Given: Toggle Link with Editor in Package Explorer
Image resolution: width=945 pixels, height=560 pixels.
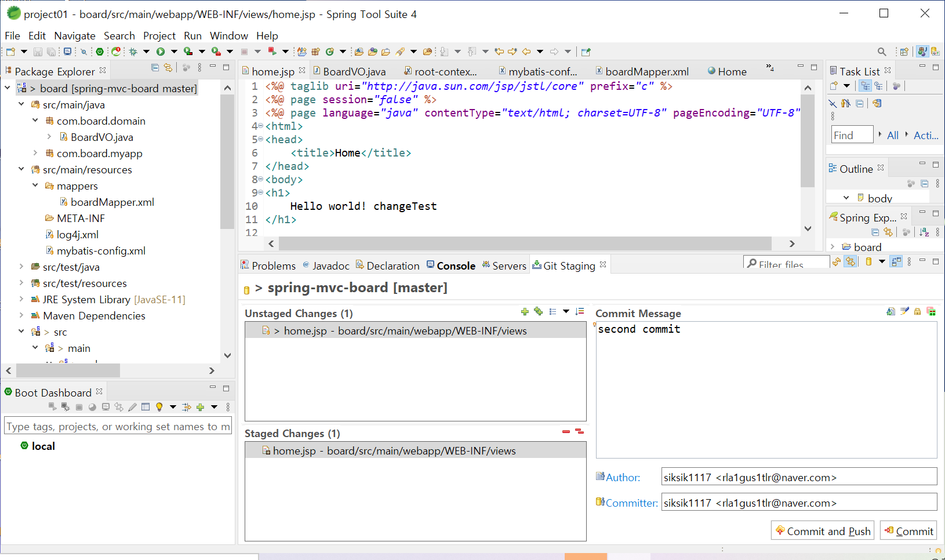Looking at the screenshot, I should click(x=168, y=68).
